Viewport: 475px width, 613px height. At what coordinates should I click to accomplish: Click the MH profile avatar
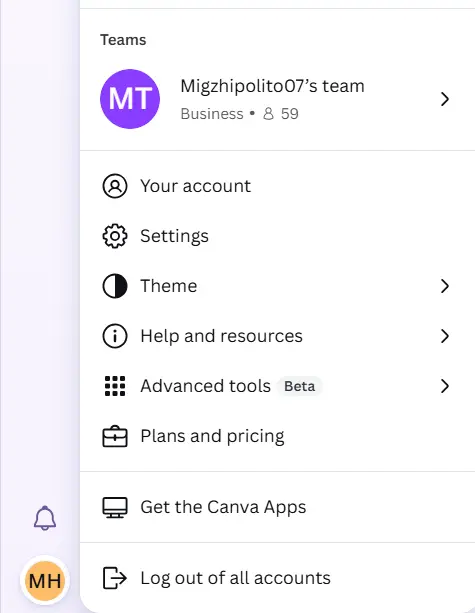45,580
